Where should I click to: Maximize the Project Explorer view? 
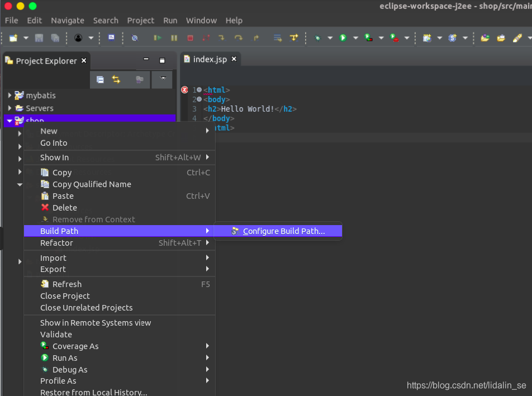pos(162,60)
